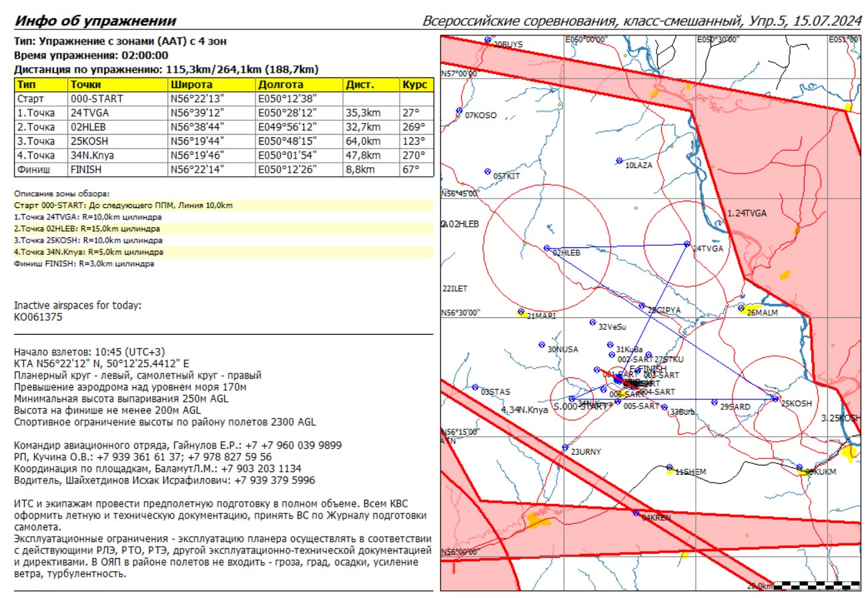Click the map distance scale bar
Image resolution: width=868 pixels, height=598 pixels.
pos(817,585)
